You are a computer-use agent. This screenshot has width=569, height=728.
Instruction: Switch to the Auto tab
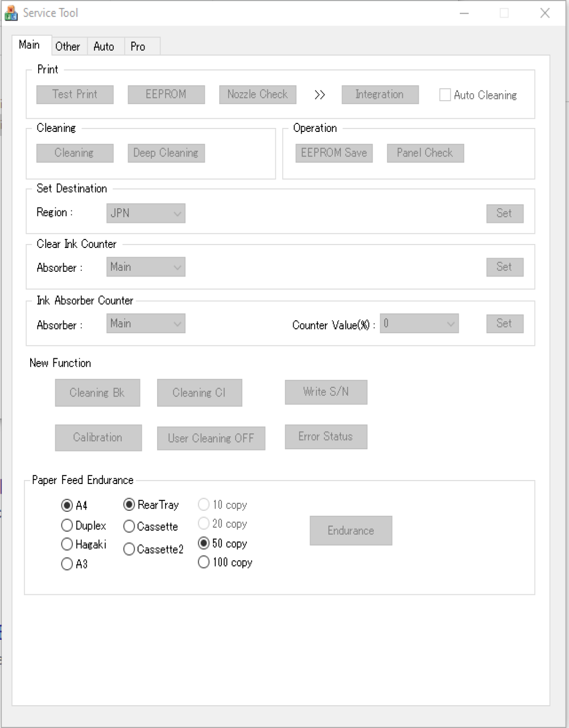coord(104,47)
